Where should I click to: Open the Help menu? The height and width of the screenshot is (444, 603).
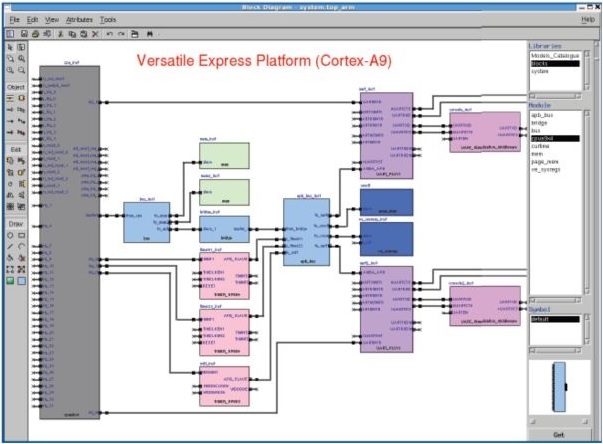pos(588,20)
